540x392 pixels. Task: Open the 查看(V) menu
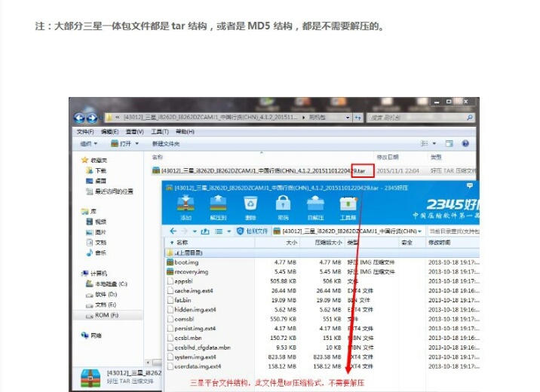pyautogui.click(x=135, y=131)
